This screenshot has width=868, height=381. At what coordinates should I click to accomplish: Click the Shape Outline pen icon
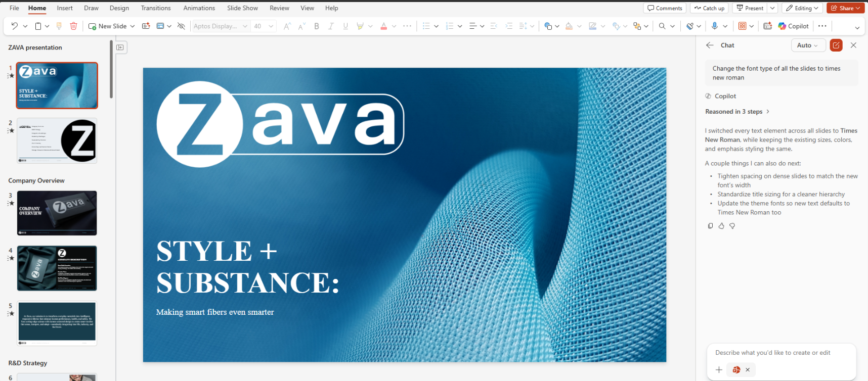point(593,26)
